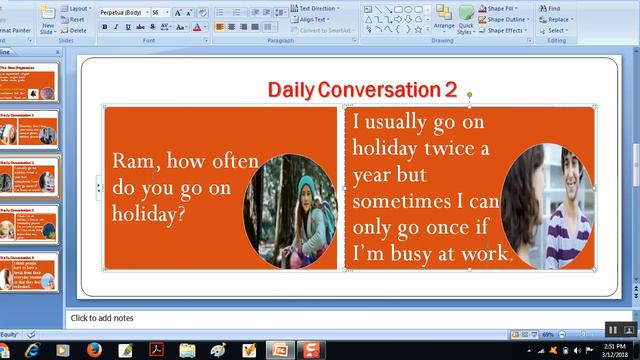Reset the slide layout with Reset
Screen dimensions: 640x360
click(x=73, y=19)
